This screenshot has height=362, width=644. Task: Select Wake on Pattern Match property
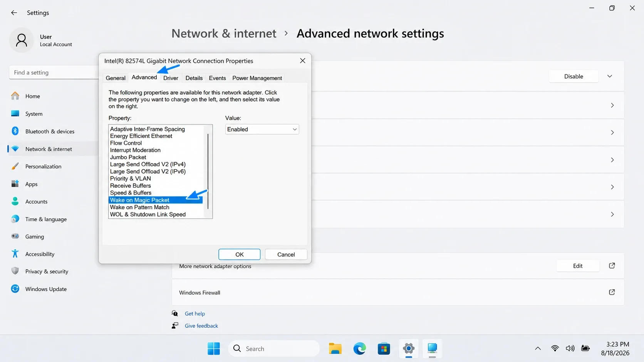click(x=139, y=207)
